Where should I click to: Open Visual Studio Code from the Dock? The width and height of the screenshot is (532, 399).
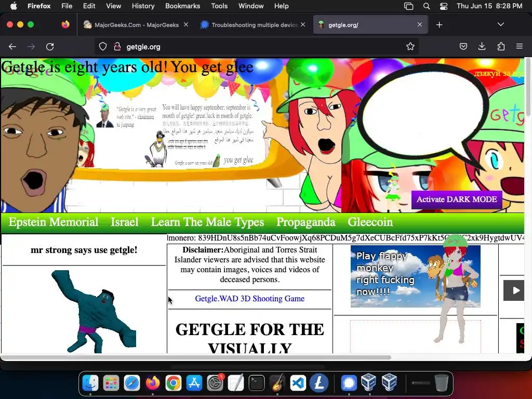coord(298,383)
